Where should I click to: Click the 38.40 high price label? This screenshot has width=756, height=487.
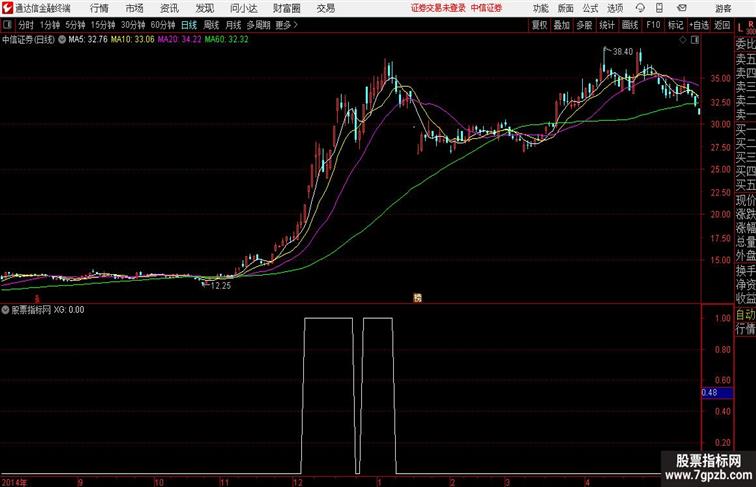(622, 52)
